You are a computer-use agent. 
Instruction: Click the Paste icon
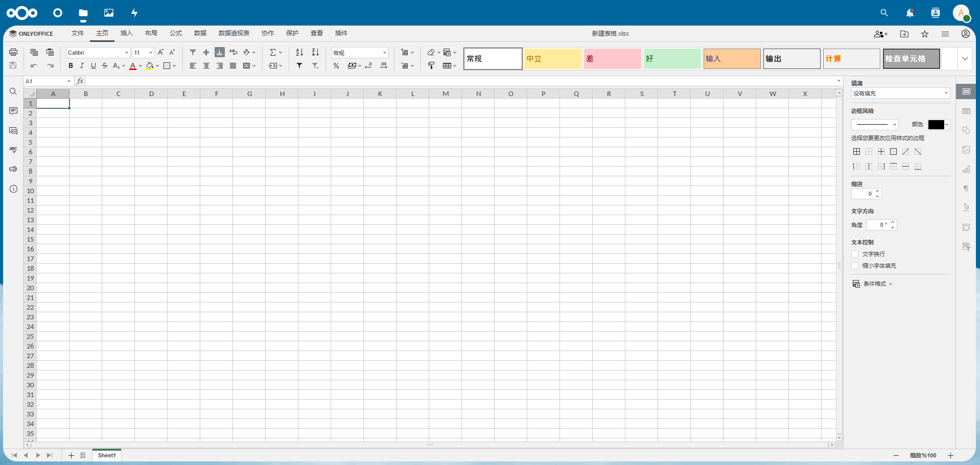point(50,52)
